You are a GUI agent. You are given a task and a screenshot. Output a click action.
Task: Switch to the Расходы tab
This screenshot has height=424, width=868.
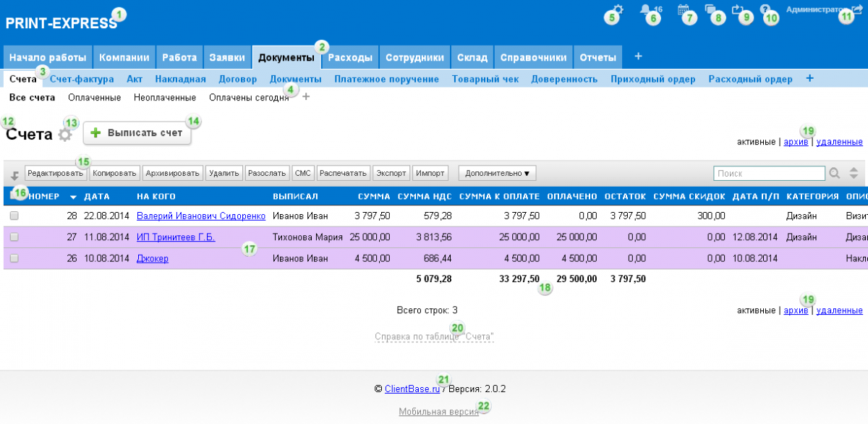click(x=350, y=57)
